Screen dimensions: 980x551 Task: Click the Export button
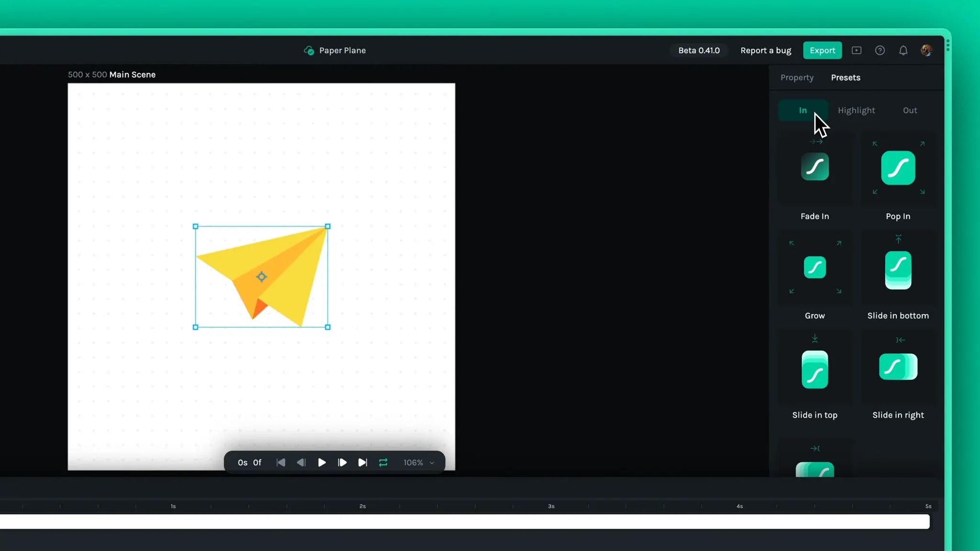coord(822,51)
